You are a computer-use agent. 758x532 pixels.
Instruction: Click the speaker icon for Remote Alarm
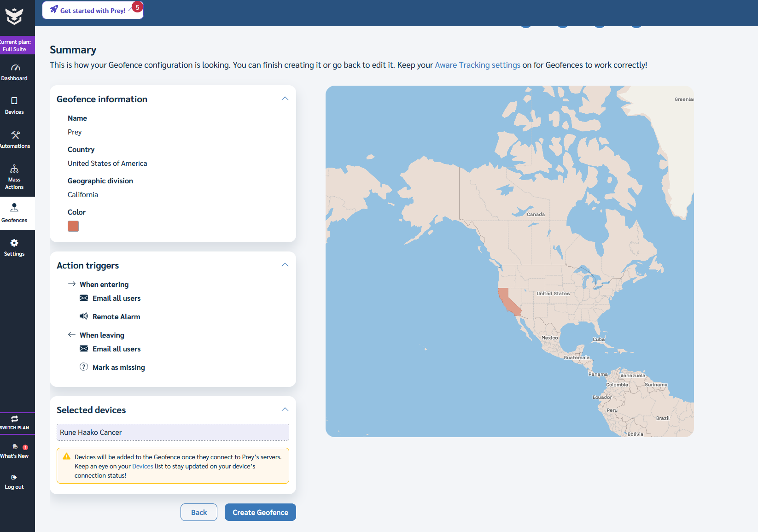tap(84, 316)
